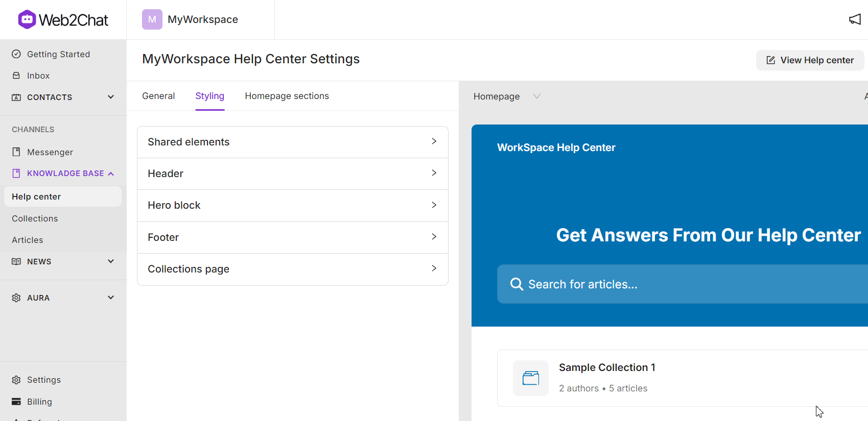Click the search magnifier icon in preview
The width and height of the screenshot is (868, 421).
click(x=517, y=284)
